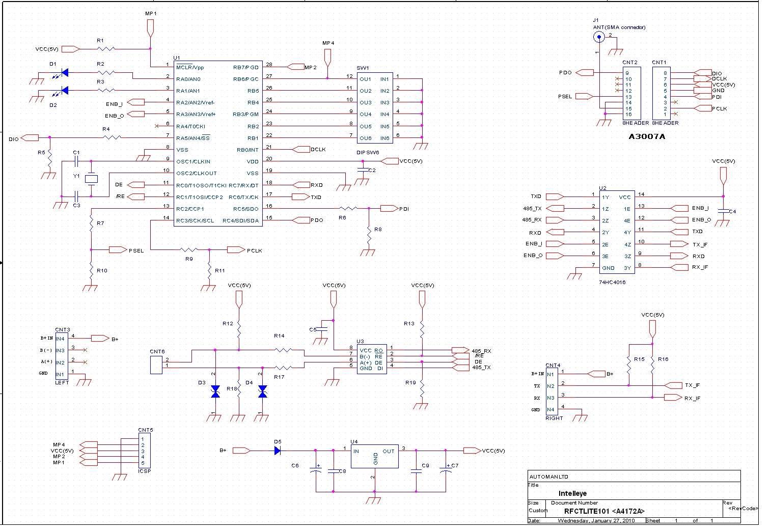This screenshot has height=532, width=771.
Task: Select the U4 voltage regulator block
Action: 374,456
